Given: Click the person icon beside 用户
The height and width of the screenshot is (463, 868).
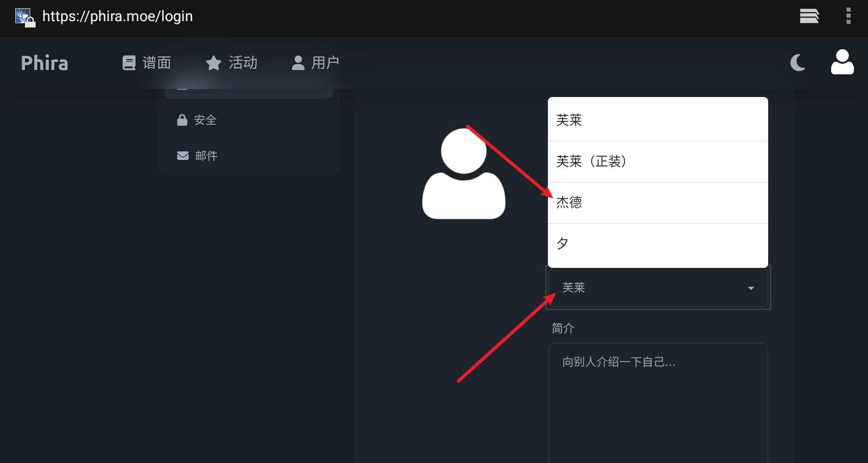Looking at the screenshot, I should [x=298, y=63].
